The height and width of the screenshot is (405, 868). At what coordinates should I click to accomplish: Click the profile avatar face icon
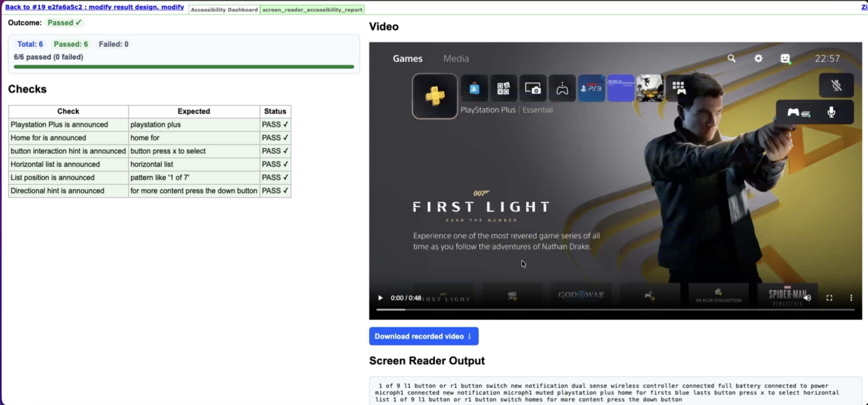point(785,59)
